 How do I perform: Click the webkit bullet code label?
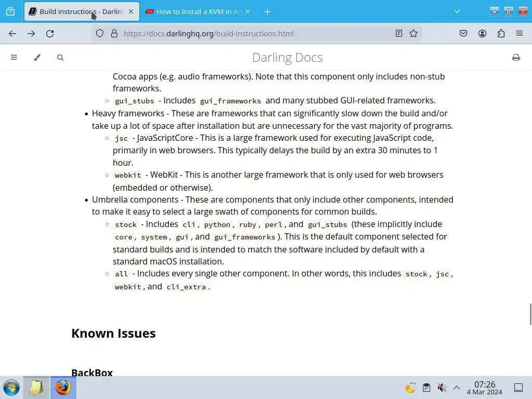[x=128, y=176]
